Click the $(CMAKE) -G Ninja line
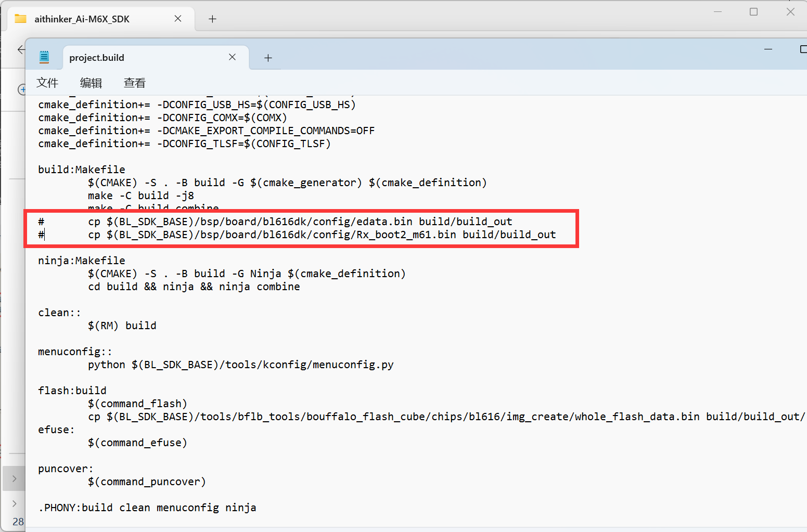The image size is (807, 532). pos(247,274)
